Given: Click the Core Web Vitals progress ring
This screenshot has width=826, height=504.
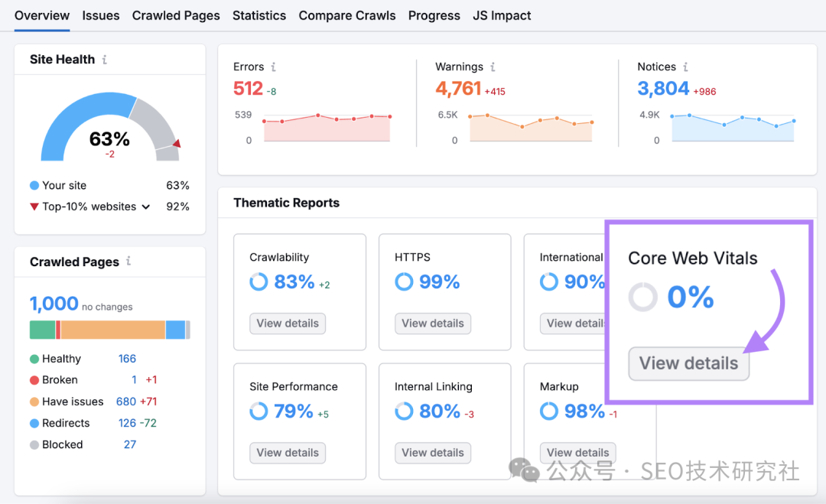Looking at the screenshot, I should [642, 297].
